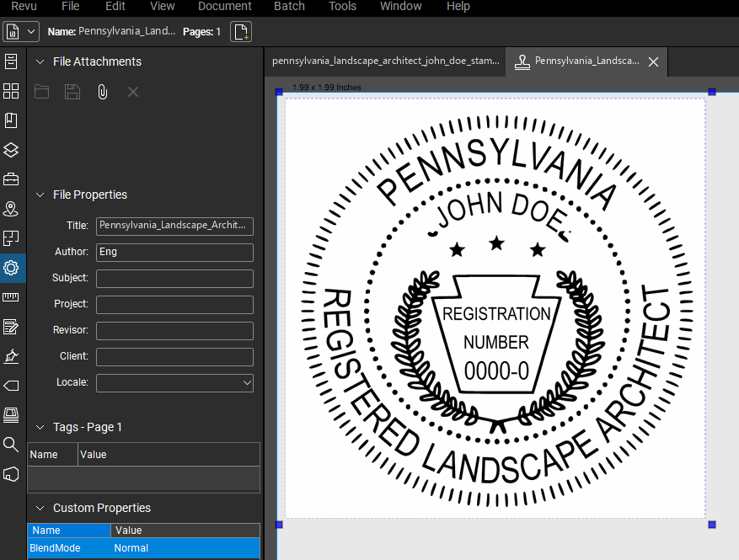Open the Spaces location pin icon
The height and width of the screenshot is (560, 739).
click(x=11, y=209)
